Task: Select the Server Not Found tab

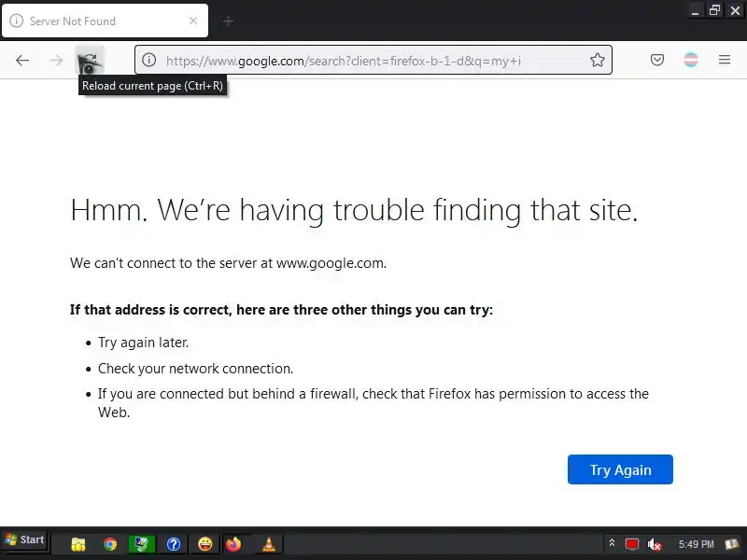Action: tap(105, 21)
